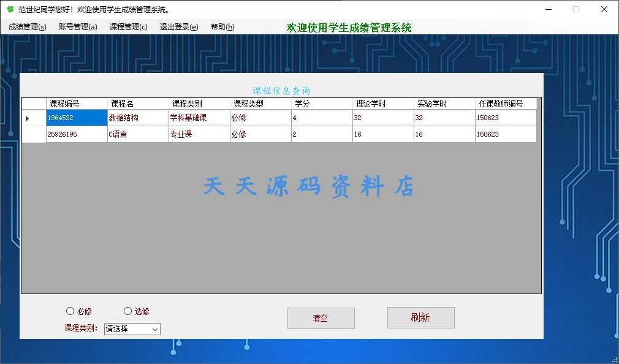Image resolution: width=619 pixels, height=364 pixels.
Task: Click the 清空 button
Action: [321, 318]
